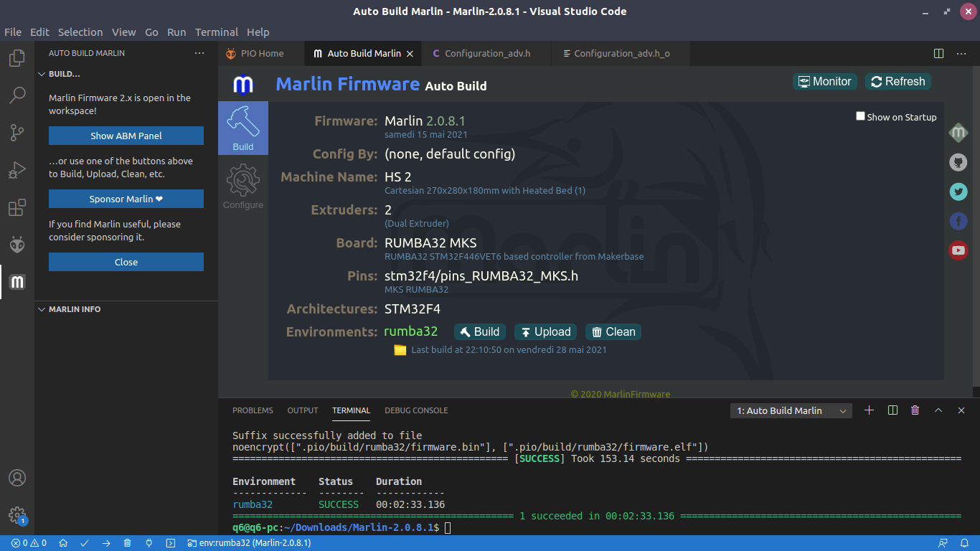Maximize the terminal panel with the chevron

[938, 410]
